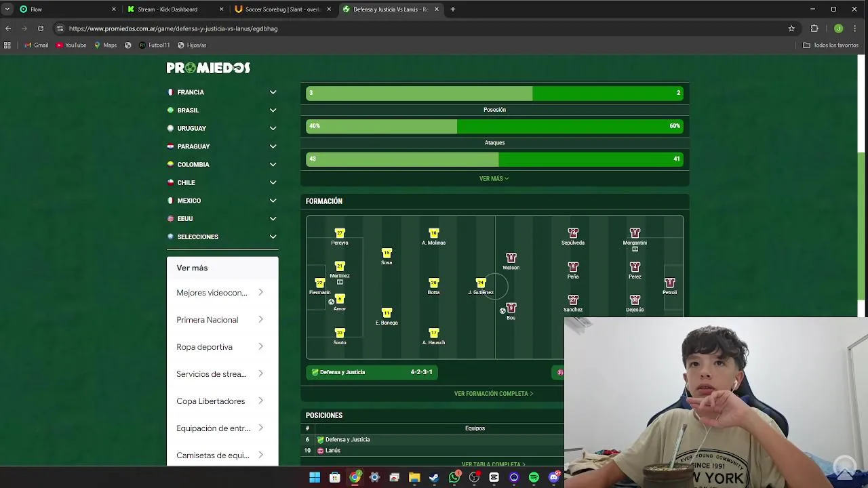The width and height of the screenshot is (868, 488).
Task: Switch to Soccer Scorebug Slant tab
Action: pos(283,9)
